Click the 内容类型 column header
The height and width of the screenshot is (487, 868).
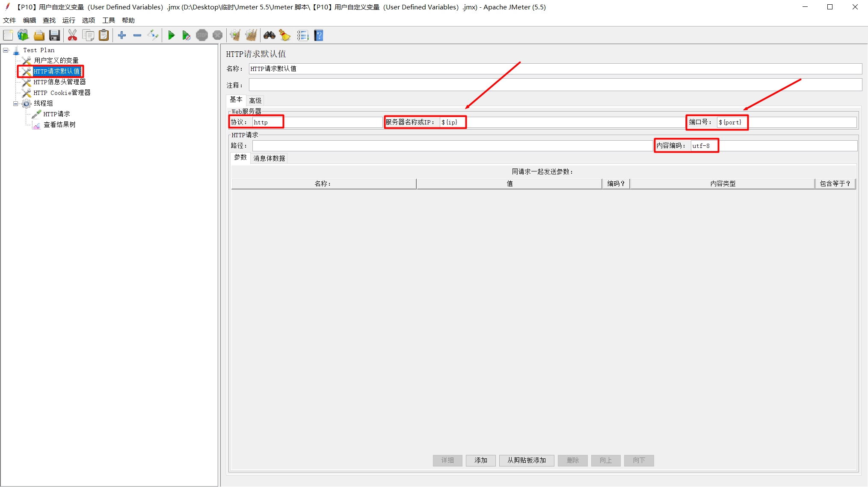click(x=723, y=184)
